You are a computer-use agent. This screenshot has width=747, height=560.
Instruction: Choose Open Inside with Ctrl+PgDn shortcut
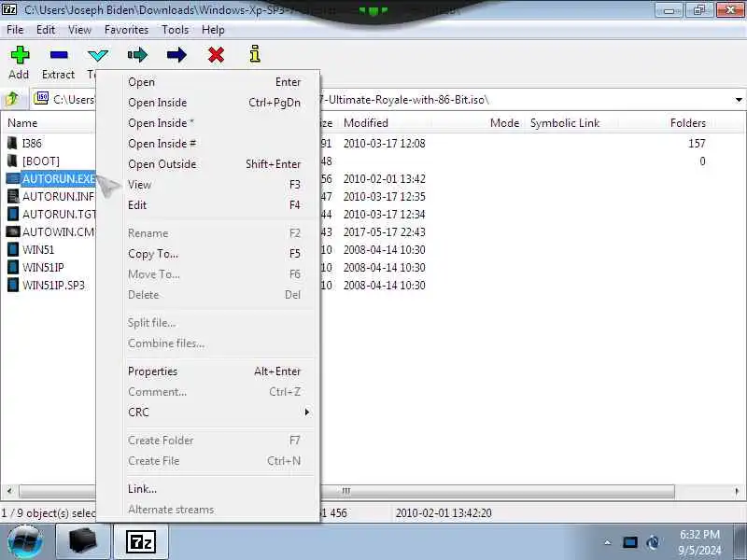coord(215,103)
